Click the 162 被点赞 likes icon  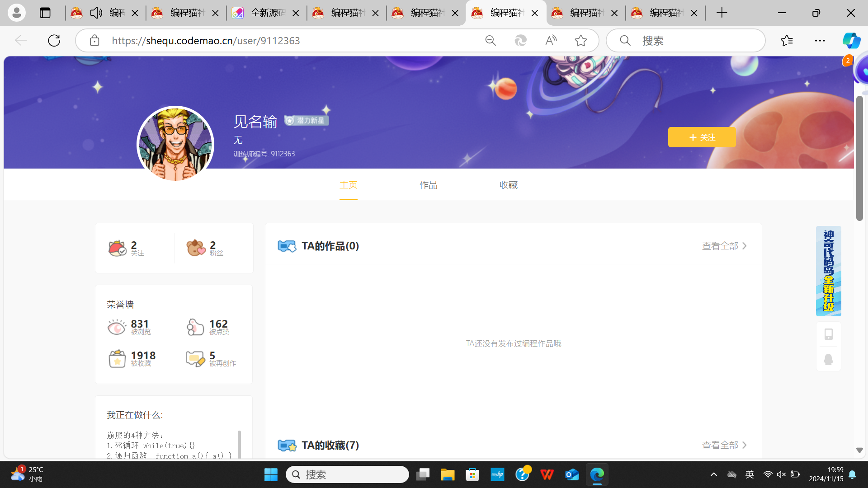[x=195, y=327]
